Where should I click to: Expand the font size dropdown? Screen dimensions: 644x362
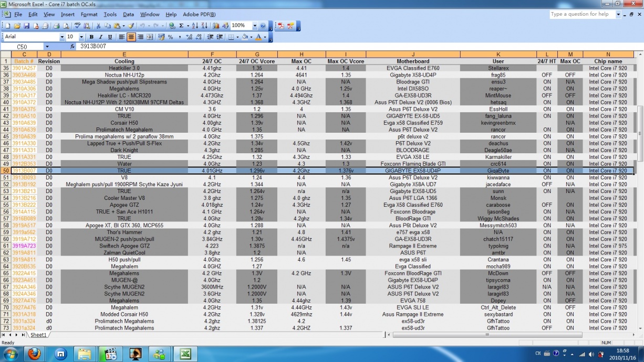(81, 37)
